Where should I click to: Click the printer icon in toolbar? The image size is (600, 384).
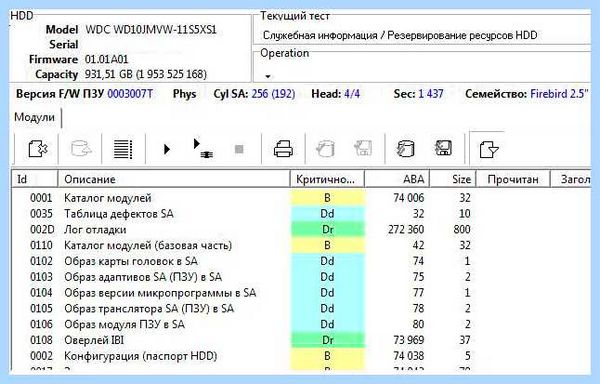coord(284,149)
